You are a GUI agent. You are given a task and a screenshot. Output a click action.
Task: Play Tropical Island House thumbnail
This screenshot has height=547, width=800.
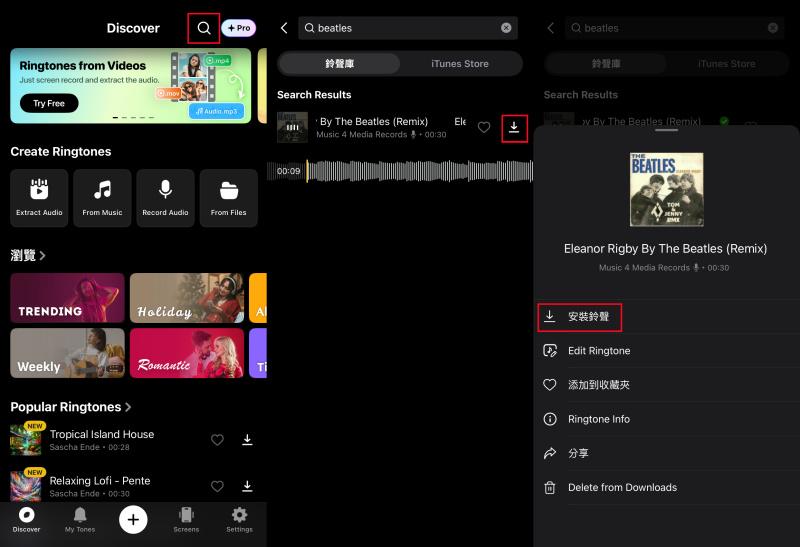coord(26,439)
